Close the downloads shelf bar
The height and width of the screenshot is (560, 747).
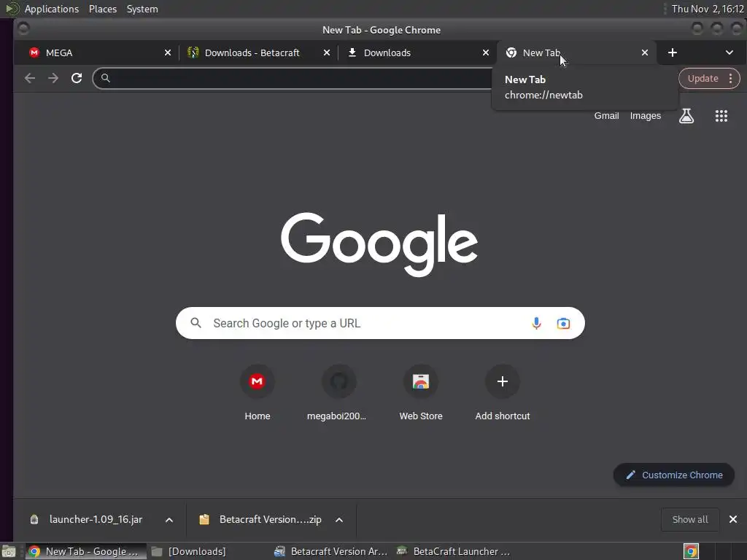tap(733, 519)
